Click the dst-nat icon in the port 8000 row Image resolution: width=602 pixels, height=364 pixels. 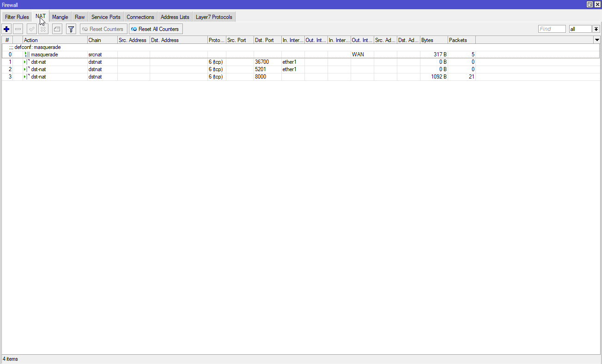(27, 77)
